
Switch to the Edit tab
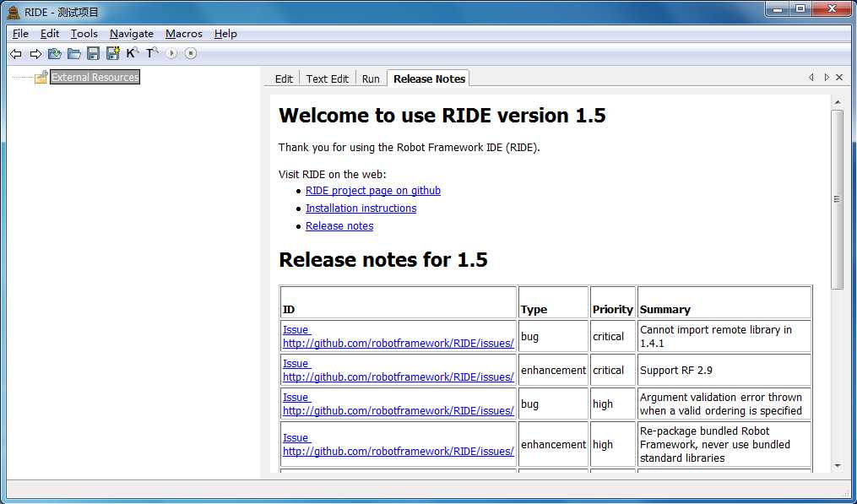point(284,79)
